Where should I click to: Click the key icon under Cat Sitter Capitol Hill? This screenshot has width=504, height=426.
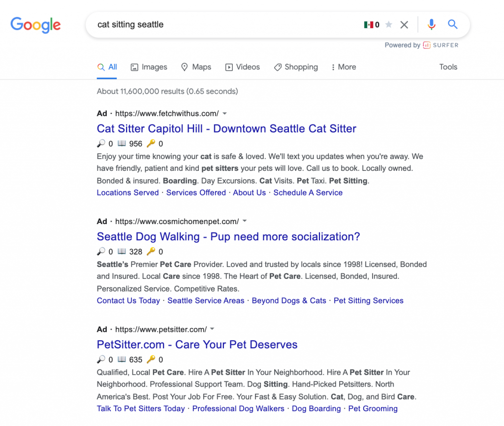151,144
